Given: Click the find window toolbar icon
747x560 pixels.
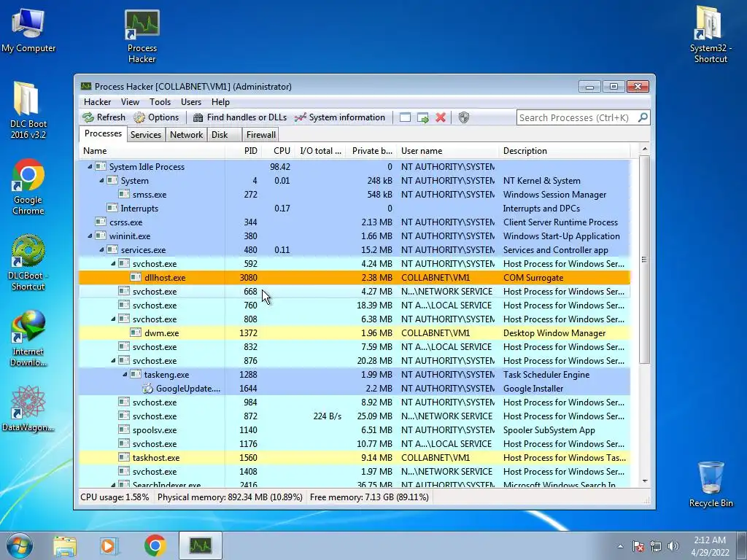Looking at the screenshot, I should click(x=405, y=117).
